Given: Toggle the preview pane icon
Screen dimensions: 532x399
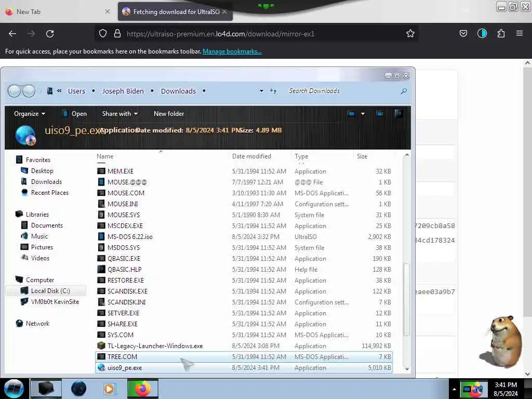Looking at the screenshot, I should [380, 114].
